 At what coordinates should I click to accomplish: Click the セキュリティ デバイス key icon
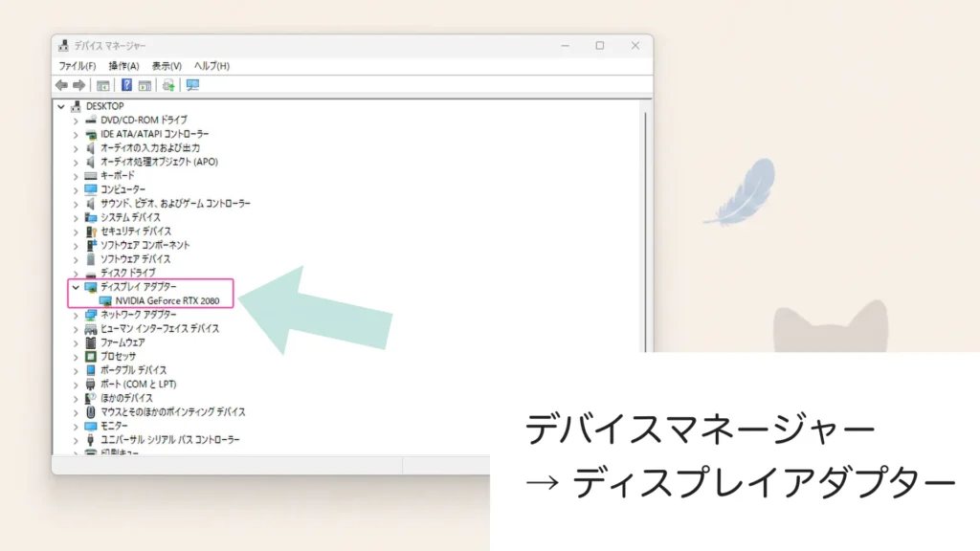pyautogui.click(x=91, y=231)
